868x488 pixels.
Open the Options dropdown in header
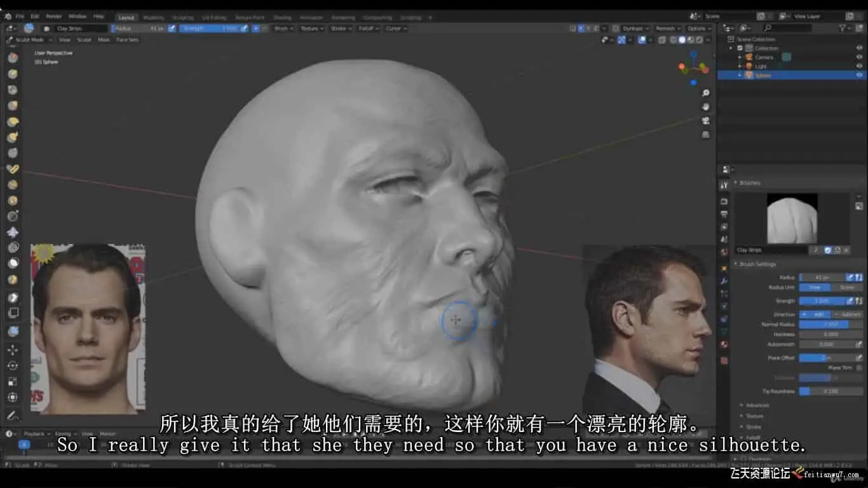tap(698, 29)
